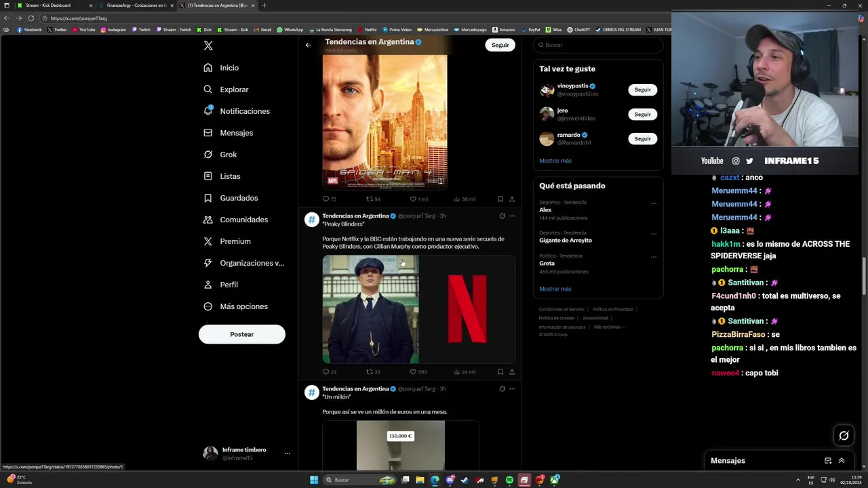Open Cillian Murphy photo in Peaky Blinders tweet

[370, 309]
